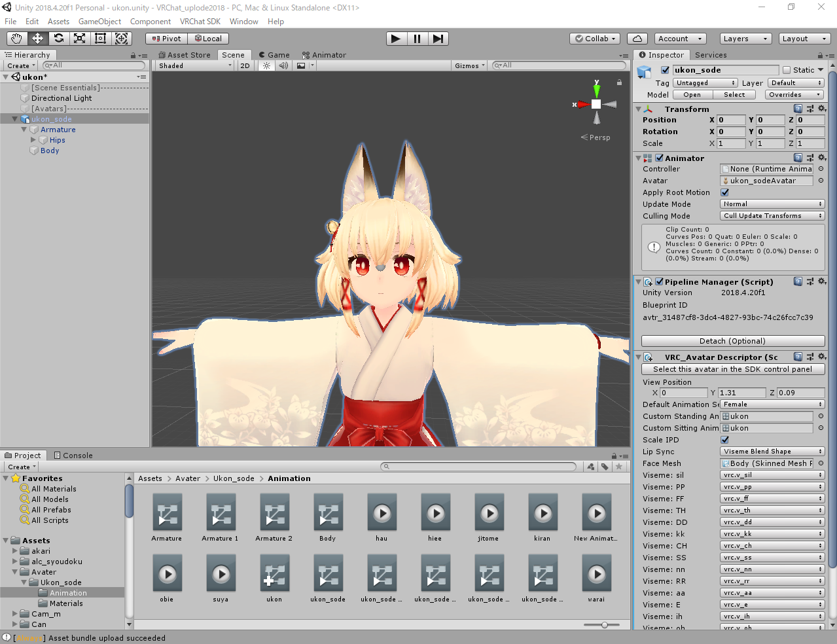Open the Transform component help icon

coord(798,109)
